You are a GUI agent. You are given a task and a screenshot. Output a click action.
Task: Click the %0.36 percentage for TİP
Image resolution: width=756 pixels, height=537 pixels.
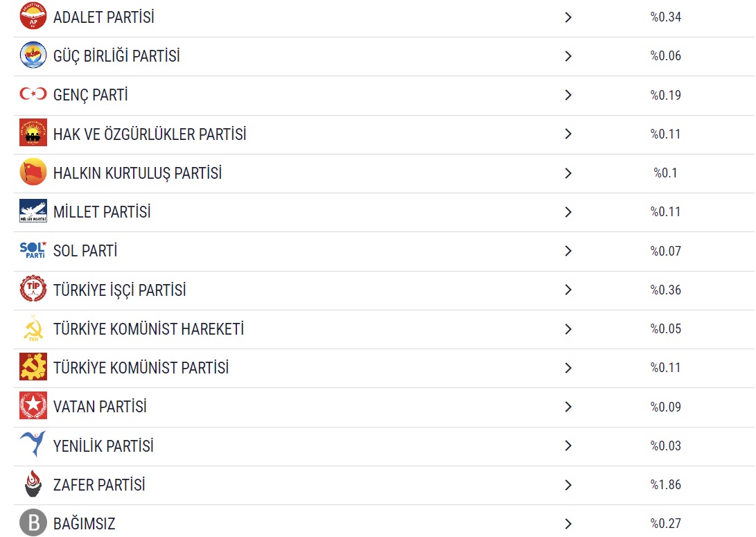665,290
